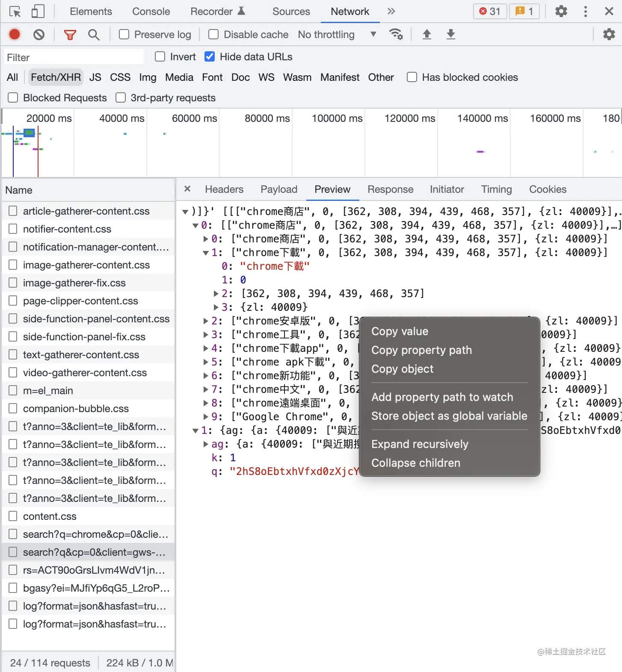Uncheck Hide data URLs
This screenshot has height=672, width=622.
point(210,56)
